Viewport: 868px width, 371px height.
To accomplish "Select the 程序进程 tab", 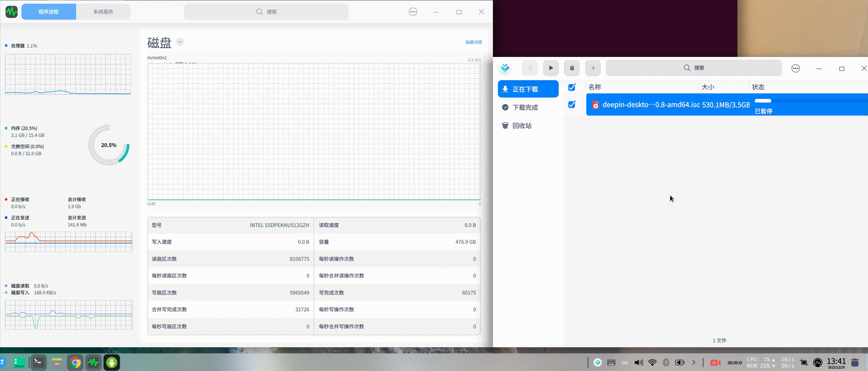I will (48, 11).
